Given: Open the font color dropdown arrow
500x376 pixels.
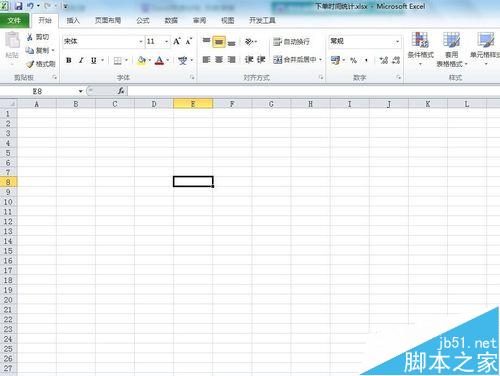Looking at the screenshot, I should (x=167, y=60).
